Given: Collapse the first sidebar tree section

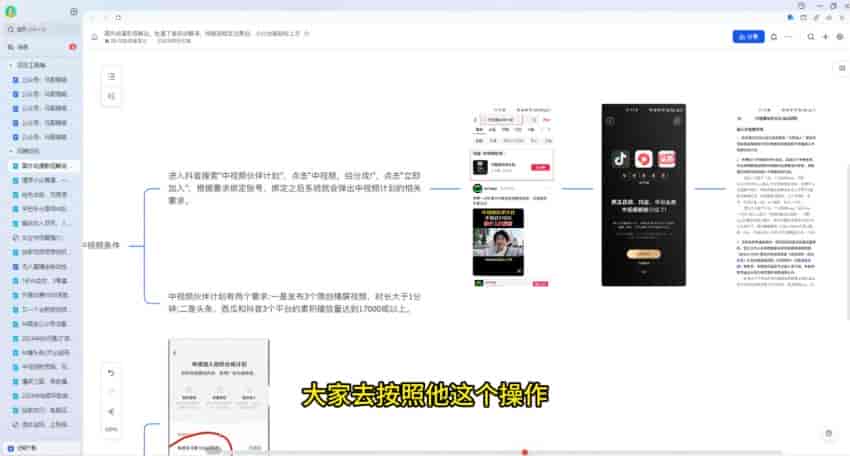Looking at the screenshot, I should [x=10, y=65].
